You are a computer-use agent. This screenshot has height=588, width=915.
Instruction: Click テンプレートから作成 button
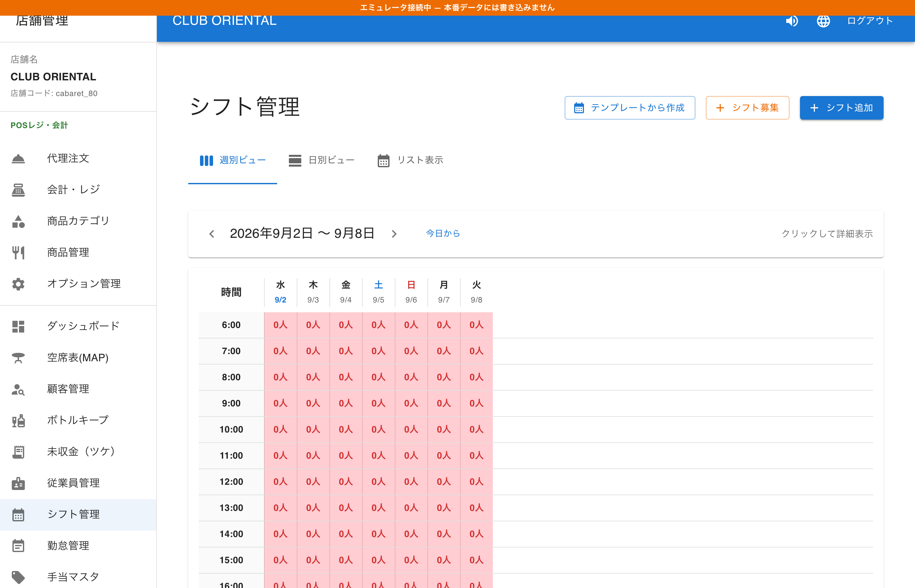coord(630,108)
